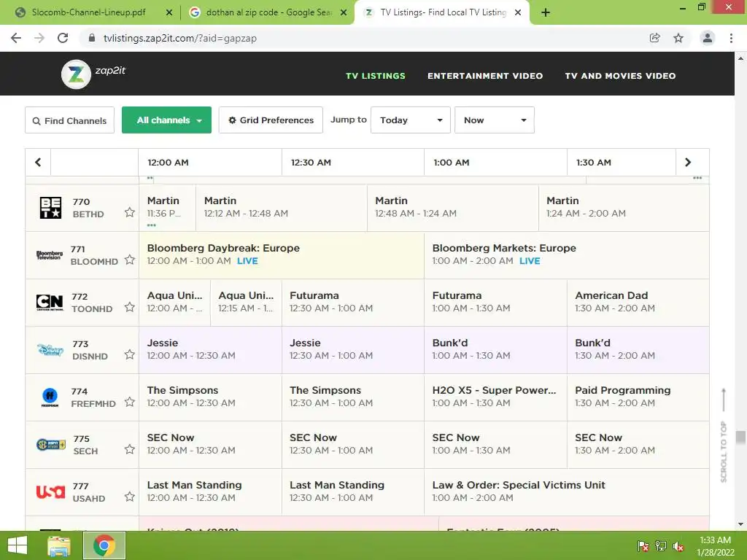
Task: Click the USA network logo
Action: (x=50, y=491)
